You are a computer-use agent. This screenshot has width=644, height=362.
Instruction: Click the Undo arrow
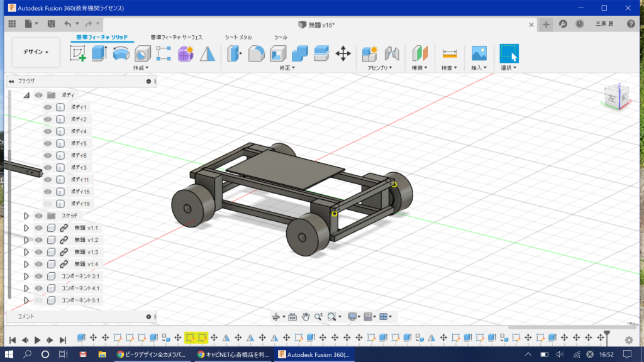[x=68, y=25]
